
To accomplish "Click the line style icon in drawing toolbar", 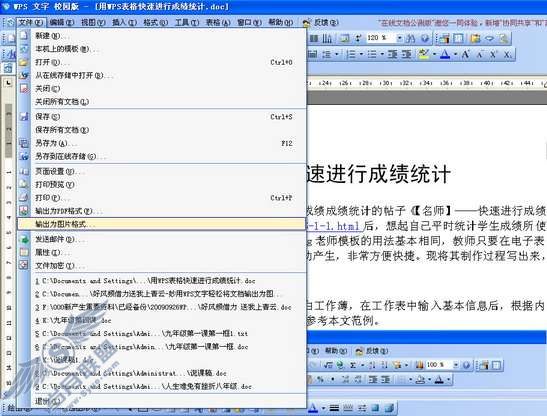I will tap(334, 408).
